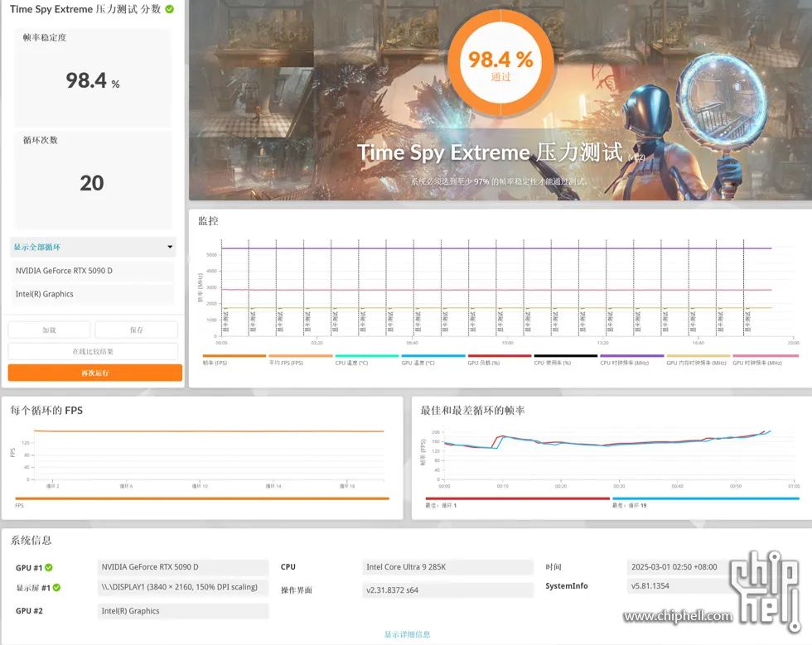Viewport: 812px width, 645px height.
Task: Click the v5.81.1354 SystemInfo value
Action: point(679,586)
